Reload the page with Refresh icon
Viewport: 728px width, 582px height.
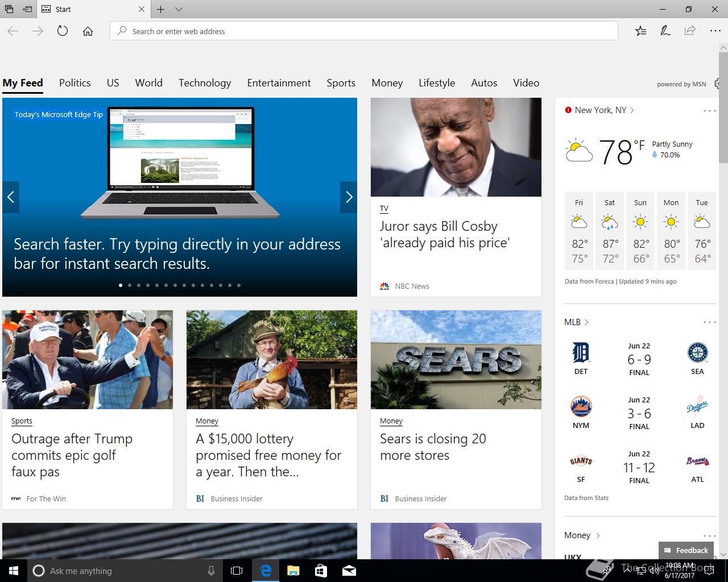click(x=63, y=31)
